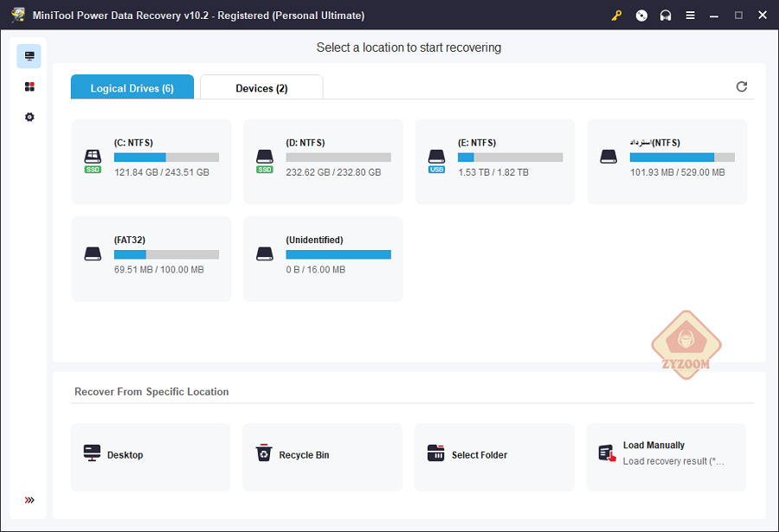Screen dimensions: 779x532
Task: Click the C: drive usage bar
Action: pyautogui.click(x=166, y=157)
